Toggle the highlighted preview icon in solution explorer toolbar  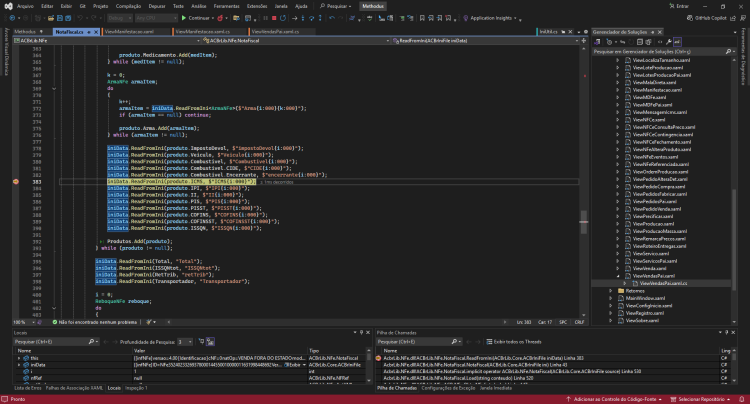pos(677,42)
